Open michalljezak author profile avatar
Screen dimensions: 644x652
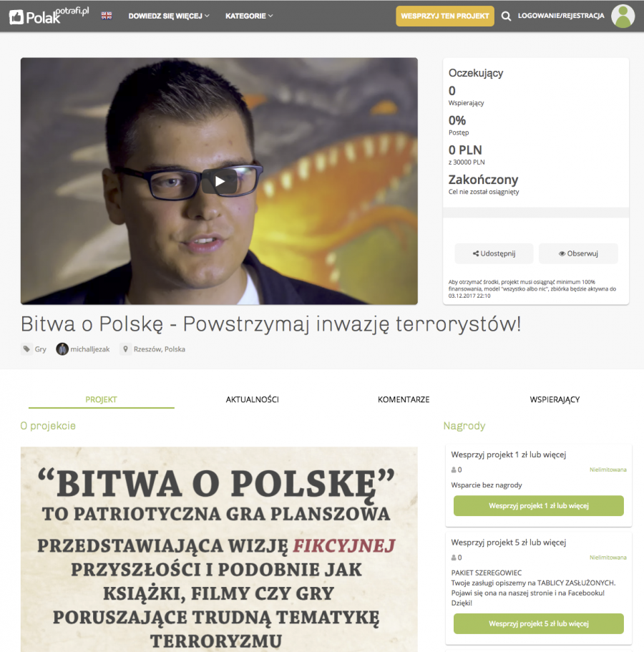(x=62, y=349)
